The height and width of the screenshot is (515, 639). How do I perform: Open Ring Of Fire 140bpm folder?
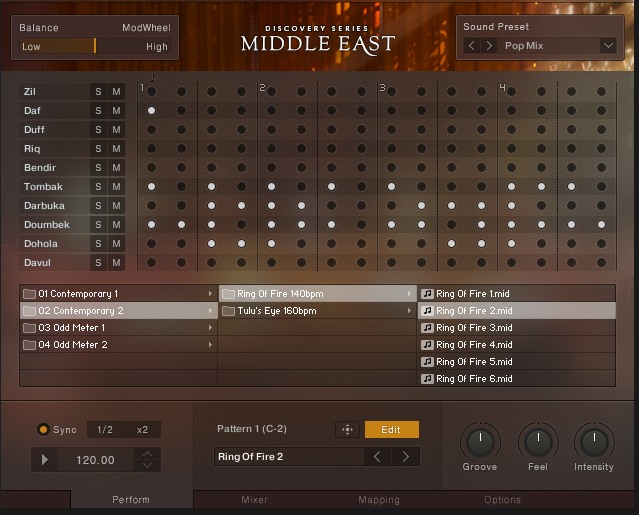(317, 294)
